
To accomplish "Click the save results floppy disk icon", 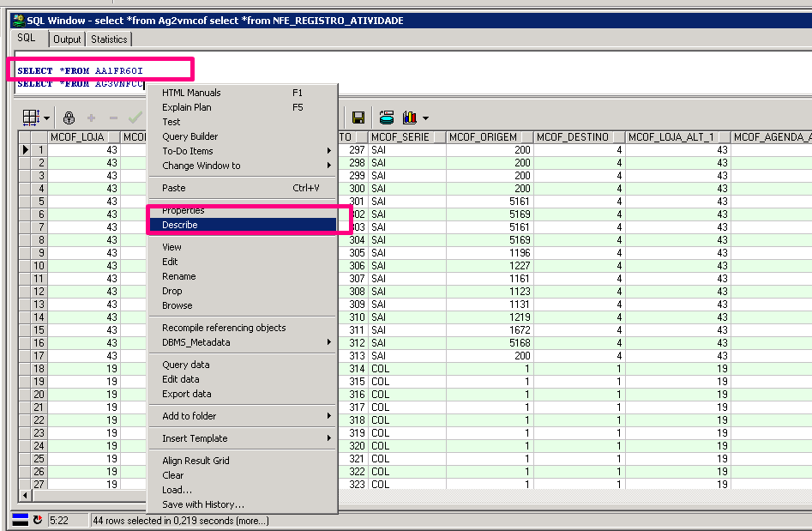I will click(x=358, y=118).
